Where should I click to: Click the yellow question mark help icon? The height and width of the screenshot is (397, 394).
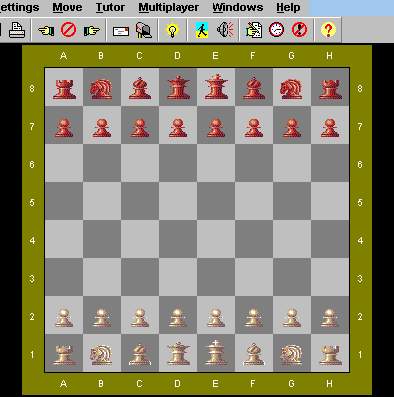click(x=328, y=30)
